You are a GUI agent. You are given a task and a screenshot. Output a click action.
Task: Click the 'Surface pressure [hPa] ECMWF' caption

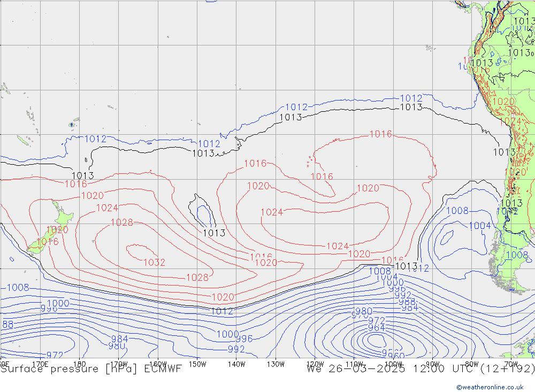(x=91, y=369)
